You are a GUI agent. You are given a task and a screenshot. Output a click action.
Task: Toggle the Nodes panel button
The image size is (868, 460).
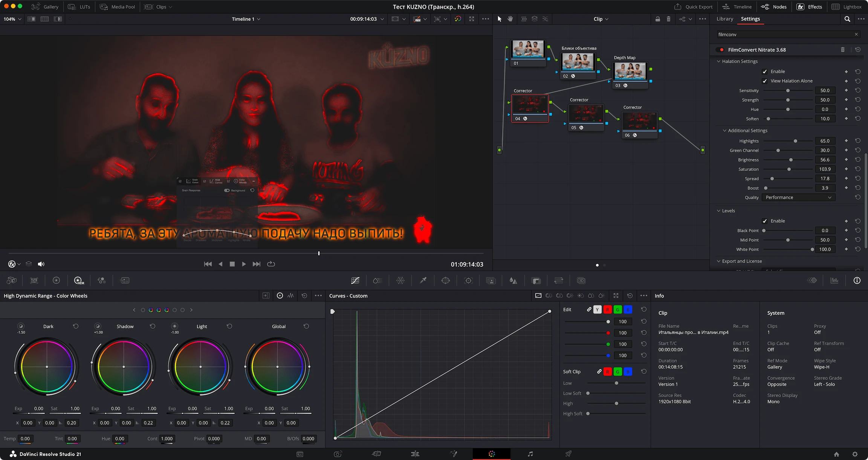tap(774, 7)
